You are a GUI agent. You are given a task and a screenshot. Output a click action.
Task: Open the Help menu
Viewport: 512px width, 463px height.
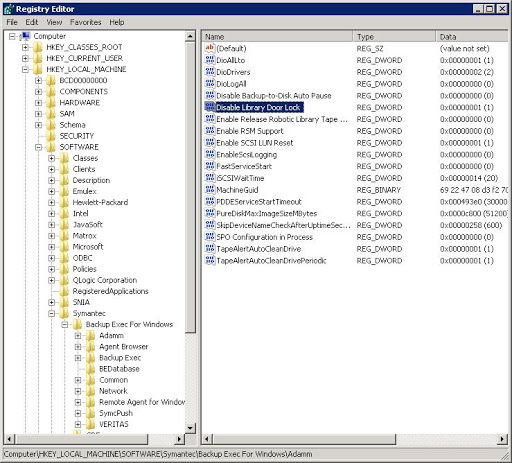(x=117, y=22)
